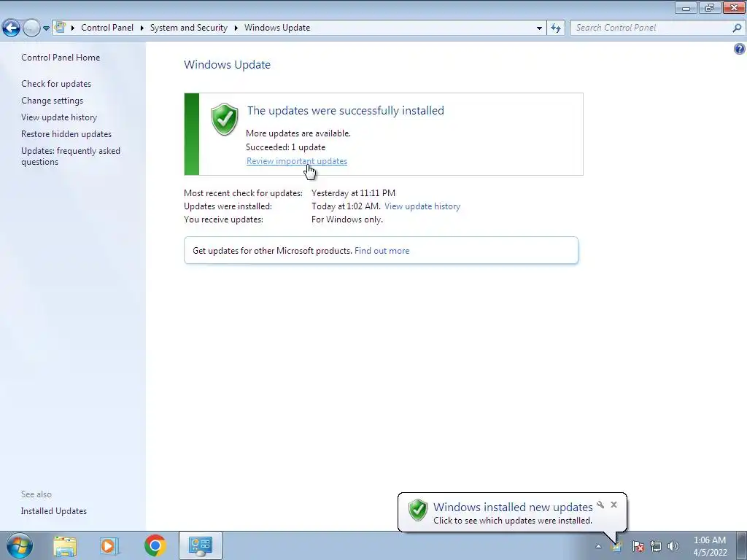This screenshot has height=560, width=747.
Task: Click the Back navigation arrow button
Action: [12, 28]
